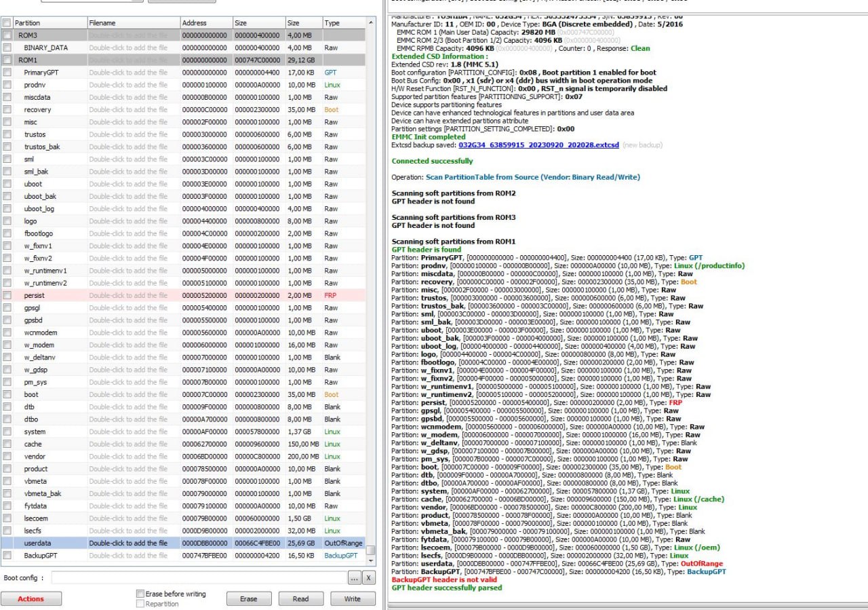868x610 pixels.
Task: Enable Erase before writing option
Action: pos(140,594)
